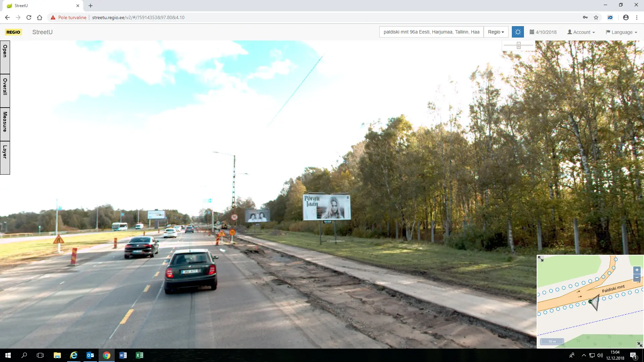
Task: Zoom in the minimap with plus button
Action: tap(637, 270)
